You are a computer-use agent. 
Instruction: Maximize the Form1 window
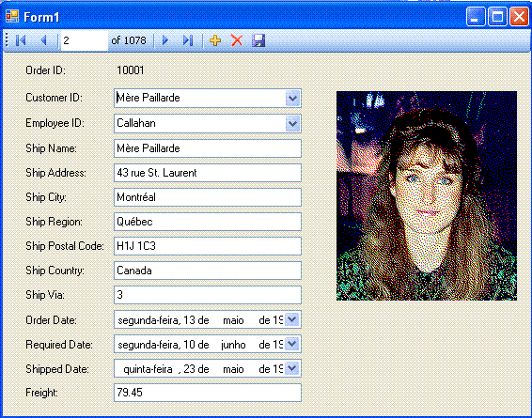click(497, 16)
